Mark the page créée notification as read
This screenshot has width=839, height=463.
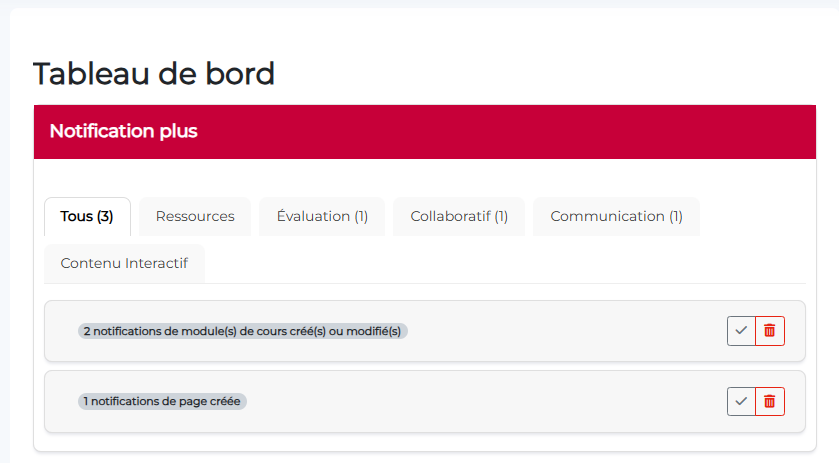tap(741, 401)
